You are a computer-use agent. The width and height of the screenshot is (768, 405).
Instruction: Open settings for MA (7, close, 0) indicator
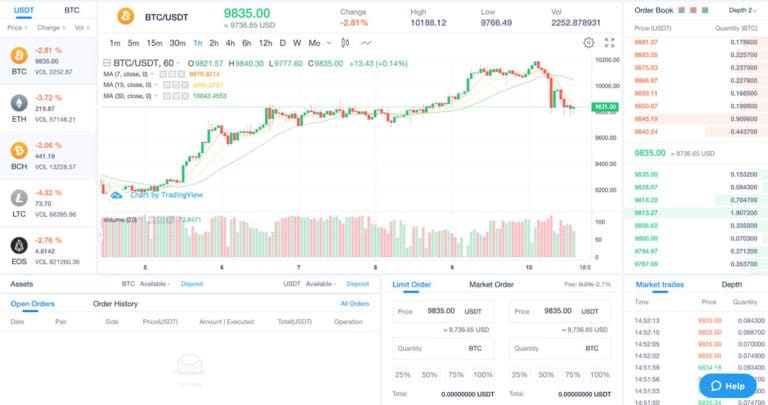coord(172,74)
